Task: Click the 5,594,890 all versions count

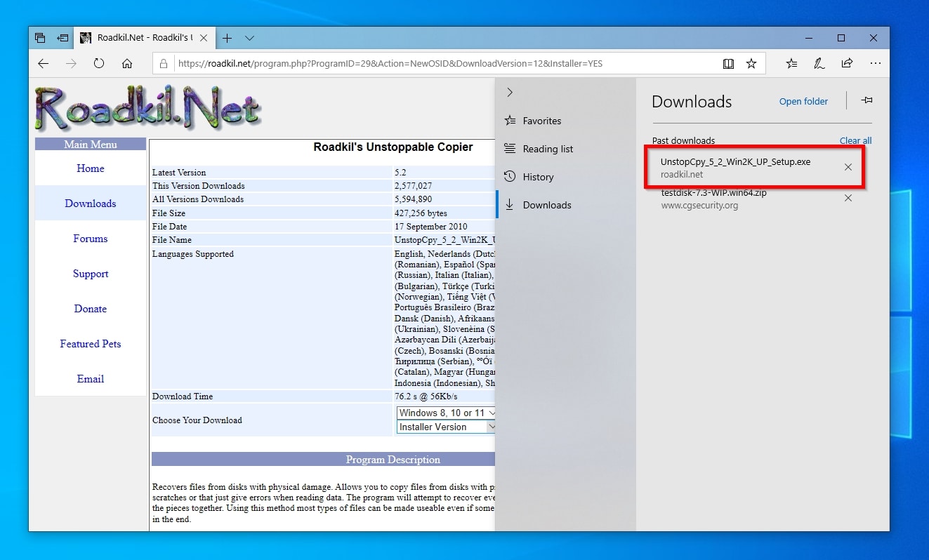Action: click(414, 199)
